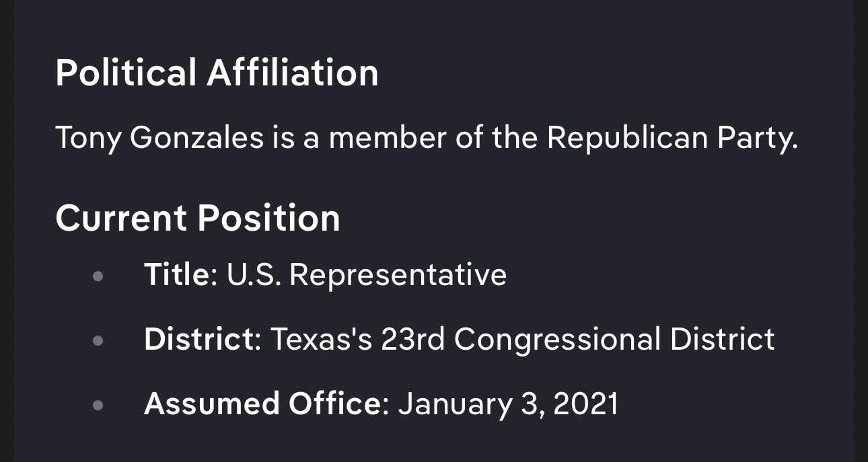This screenshot has height=462, width=868.
Task: Click the word Position in the heading
Action: click(268, 218)
